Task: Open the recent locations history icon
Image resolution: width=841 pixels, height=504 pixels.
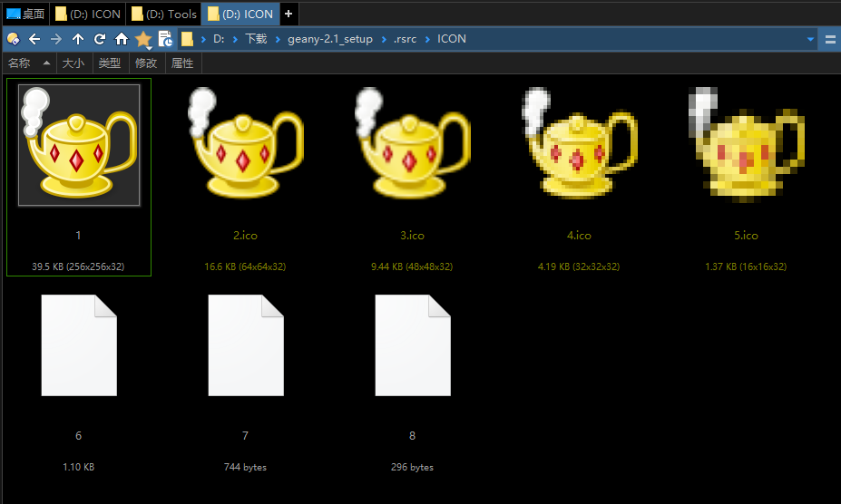Action: coord(165,39)
